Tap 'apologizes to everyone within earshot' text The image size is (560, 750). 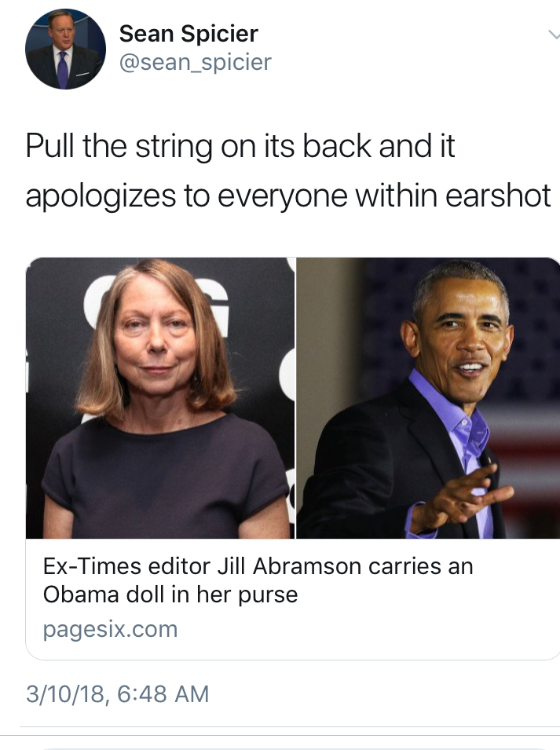[x=288, y=196]
